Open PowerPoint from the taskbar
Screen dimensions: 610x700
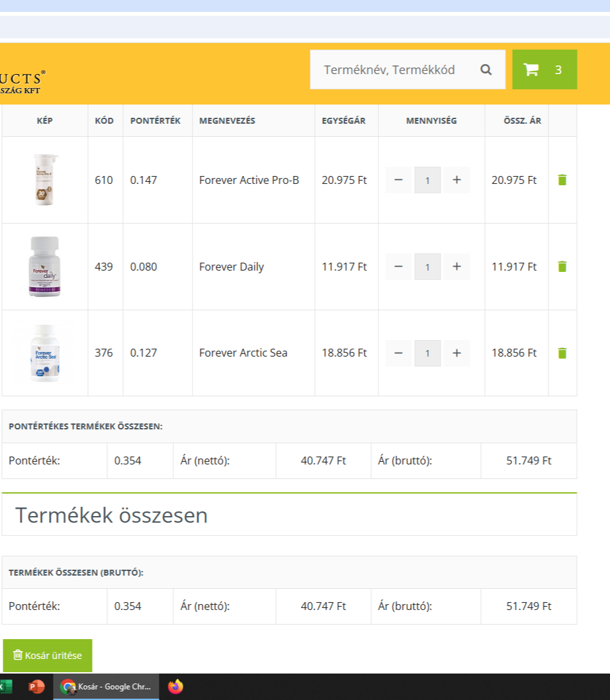coord(36,687)
